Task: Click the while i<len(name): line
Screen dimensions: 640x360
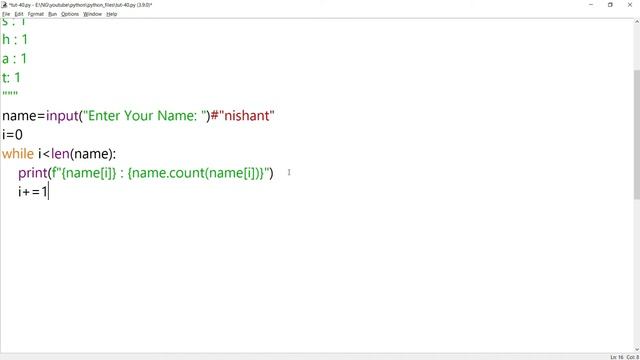Action: [x=59, y=154]
